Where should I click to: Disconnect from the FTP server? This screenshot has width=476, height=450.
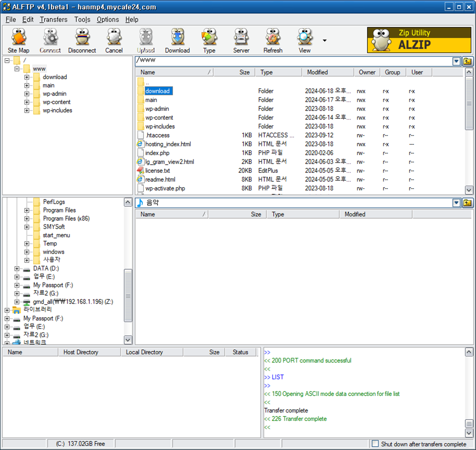[82, 40]
